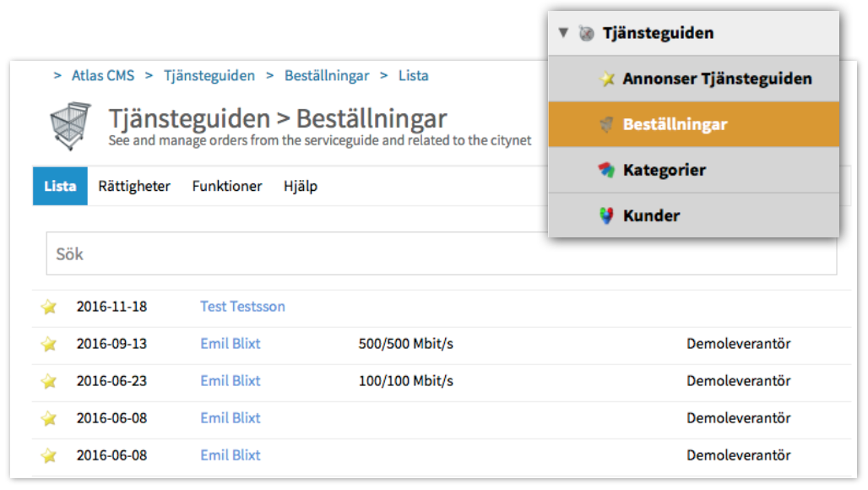Screen dimensions: 868x490
Task: Open Emil Blixt's 500/500 Mbit/s order
Action: click(x=231, y=344)
